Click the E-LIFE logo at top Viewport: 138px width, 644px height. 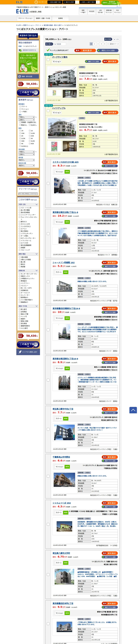[22, 11]
